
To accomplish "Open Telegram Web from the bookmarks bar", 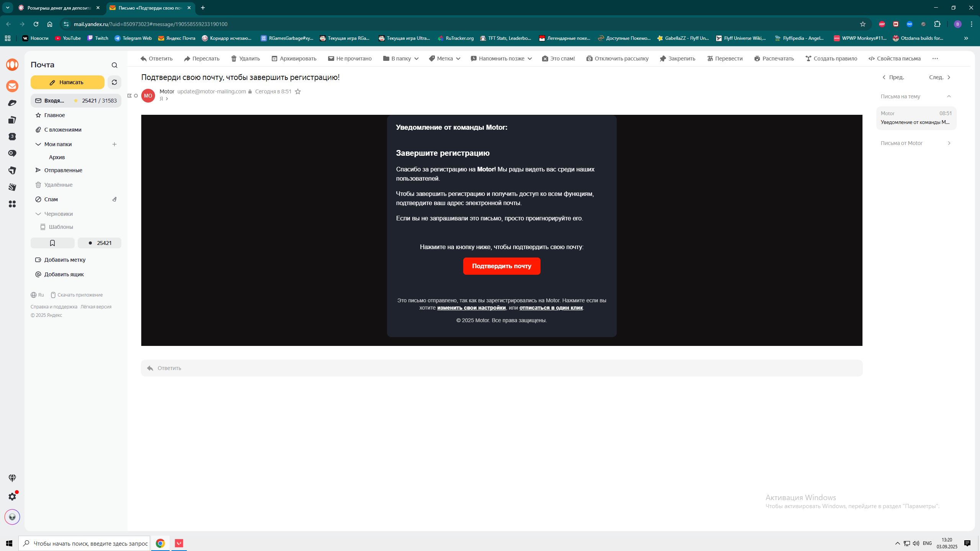I will pyautogui.click(x=132, y=38).
